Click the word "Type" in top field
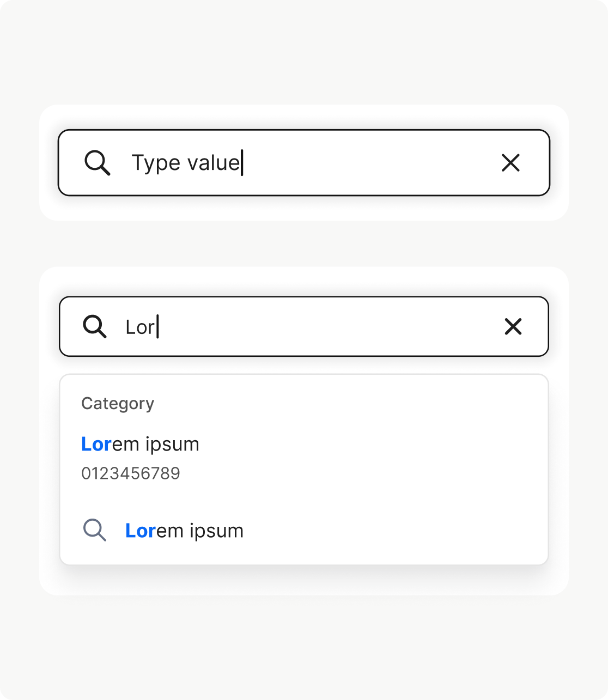The image size is (608, 700). click(x=156, y=163)
